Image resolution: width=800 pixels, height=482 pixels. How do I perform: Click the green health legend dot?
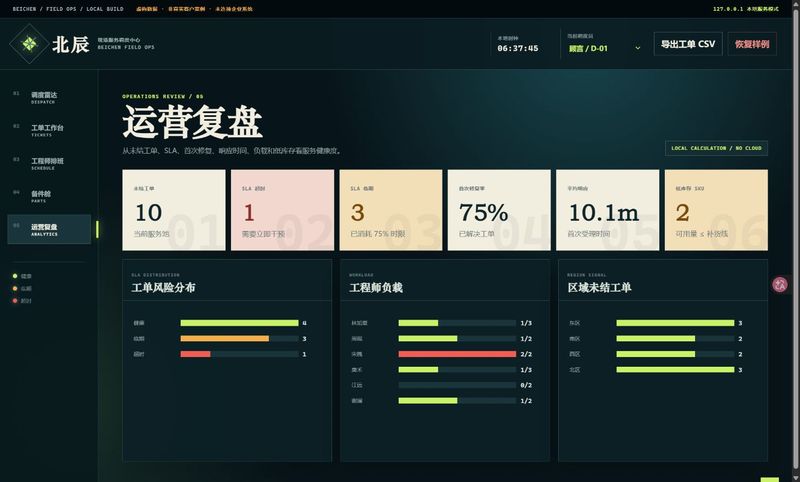[x=15, y=276]
